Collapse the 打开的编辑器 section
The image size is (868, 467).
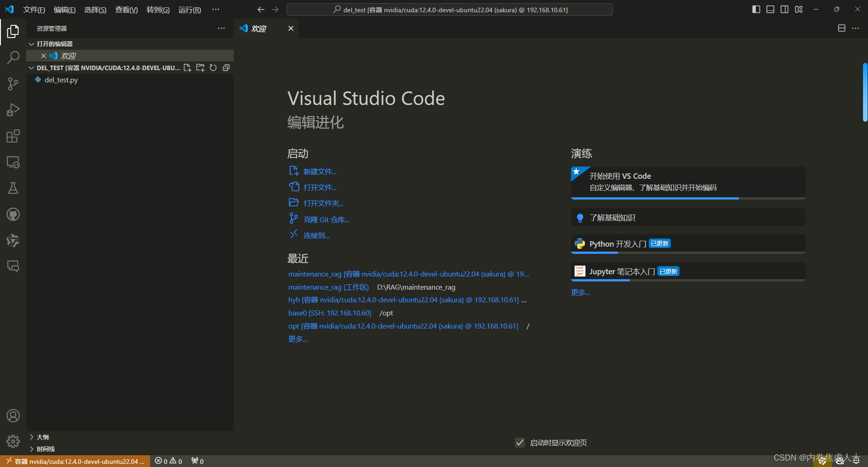coord(130,44)
